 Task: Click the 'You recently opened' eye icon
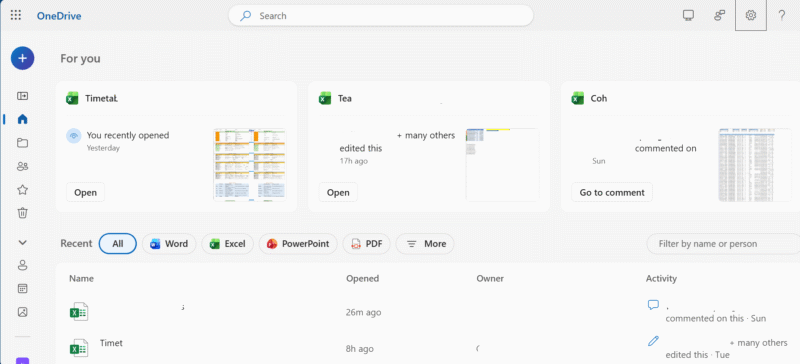pyautogui.click(x=74, y=136)
